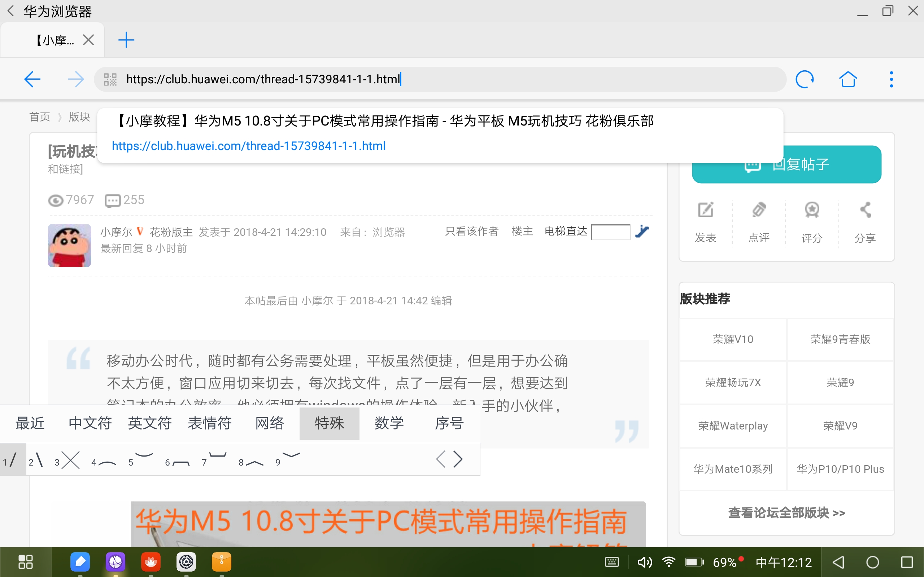Click the 分享 share icon
The width and height of the screenshot is (924, 577).
coord(865,210)
